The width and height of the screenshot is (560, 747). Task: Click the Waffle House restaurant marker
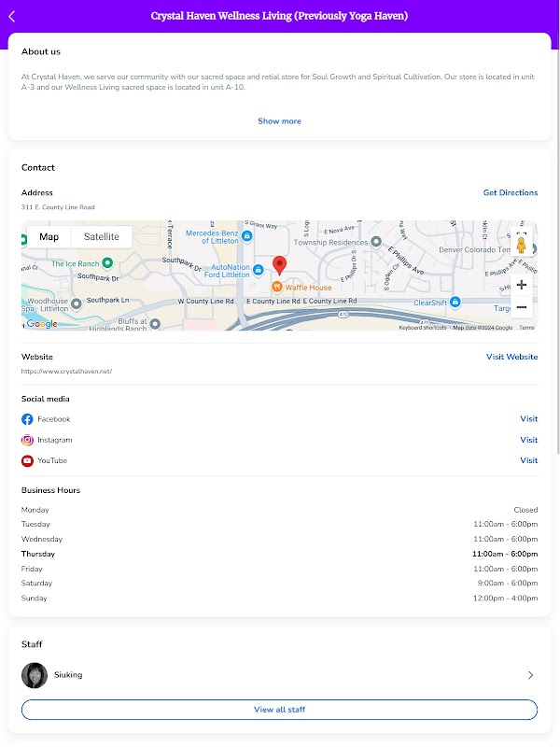point(276,287)
